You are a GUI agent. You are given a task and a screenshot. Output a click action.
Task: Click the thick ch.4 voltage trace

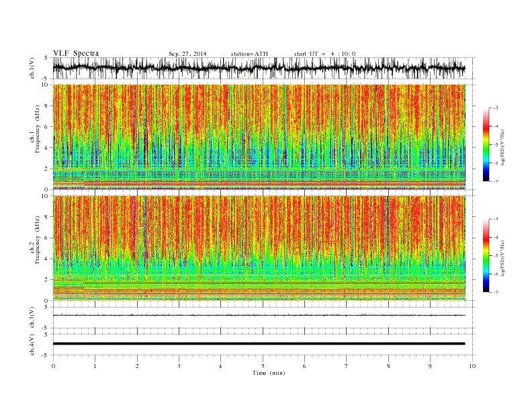coord(259,344)
